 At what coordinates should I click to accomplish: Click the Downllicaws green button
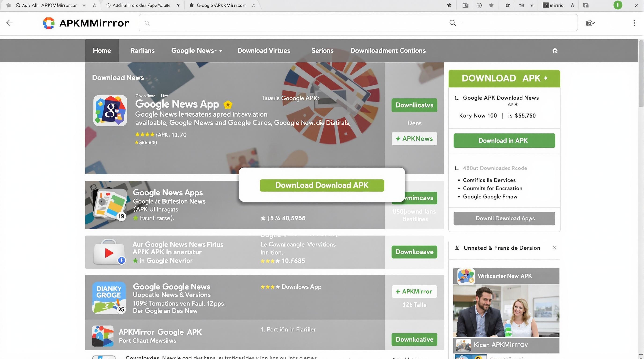[x=414, y=105]
